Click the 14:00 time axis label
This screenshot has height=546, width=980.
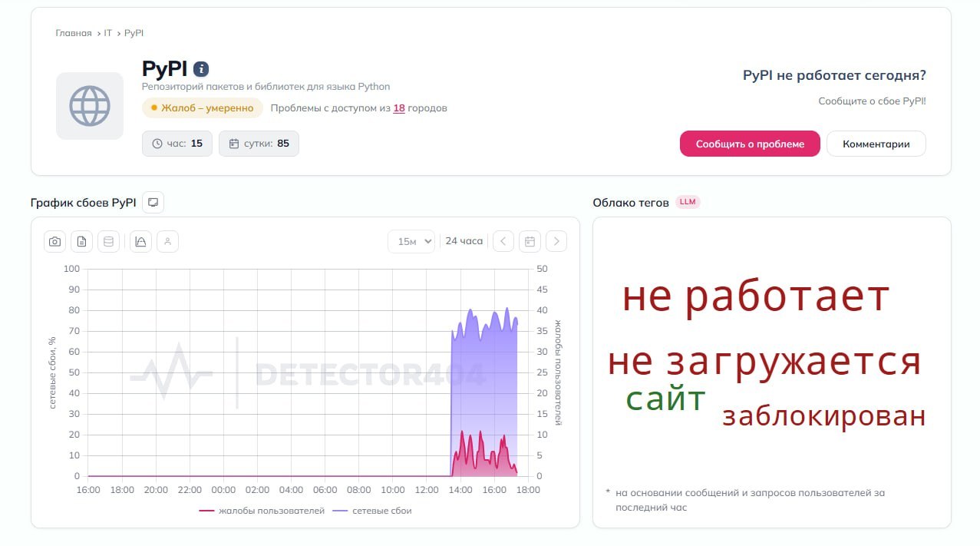point(460,490)
